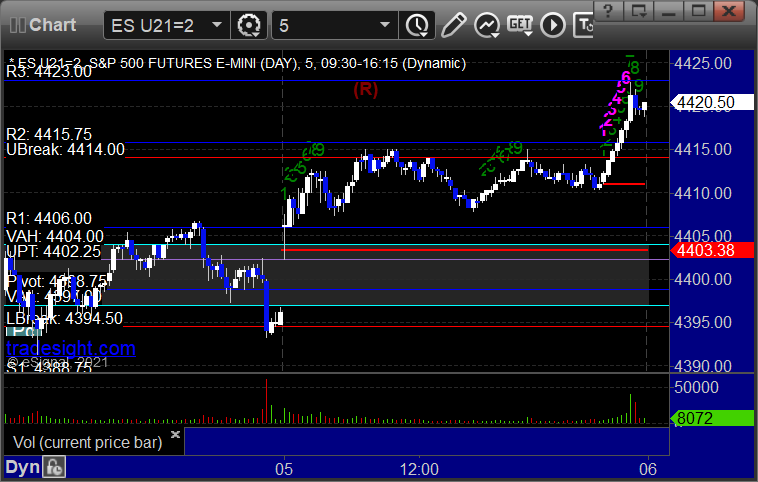Viewport: 758px width, 482px height.
Task: Click the UBreak: 4414.00 label
Action: [x=65, y=149]
